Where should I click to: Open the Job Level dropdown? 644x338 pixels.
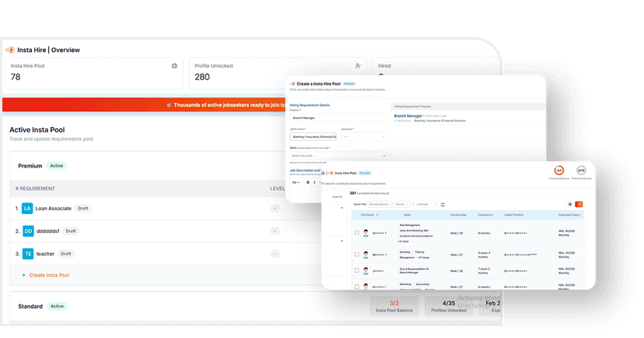tap(363, 137)
